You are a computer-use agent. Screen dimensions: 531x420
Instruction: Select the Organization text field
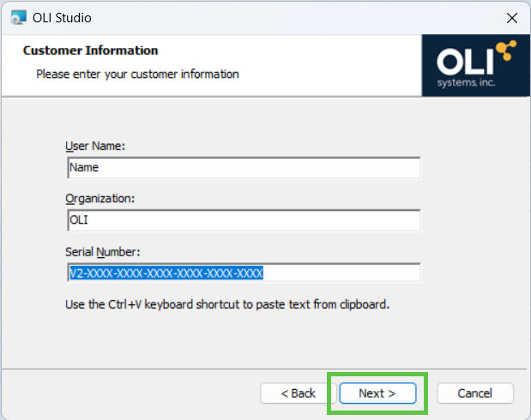tap(244, 220)
